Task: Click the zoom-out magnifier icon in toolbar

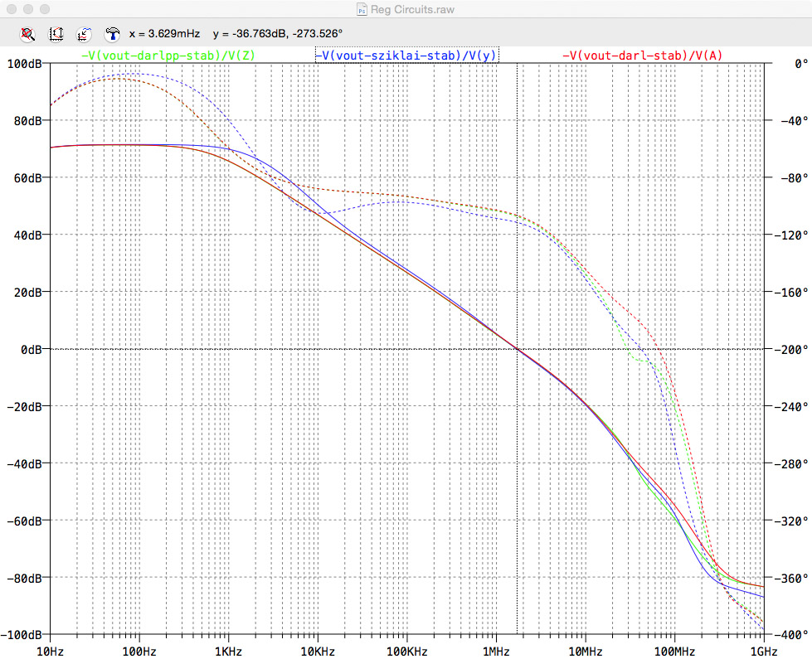Action: click(27, 34)
